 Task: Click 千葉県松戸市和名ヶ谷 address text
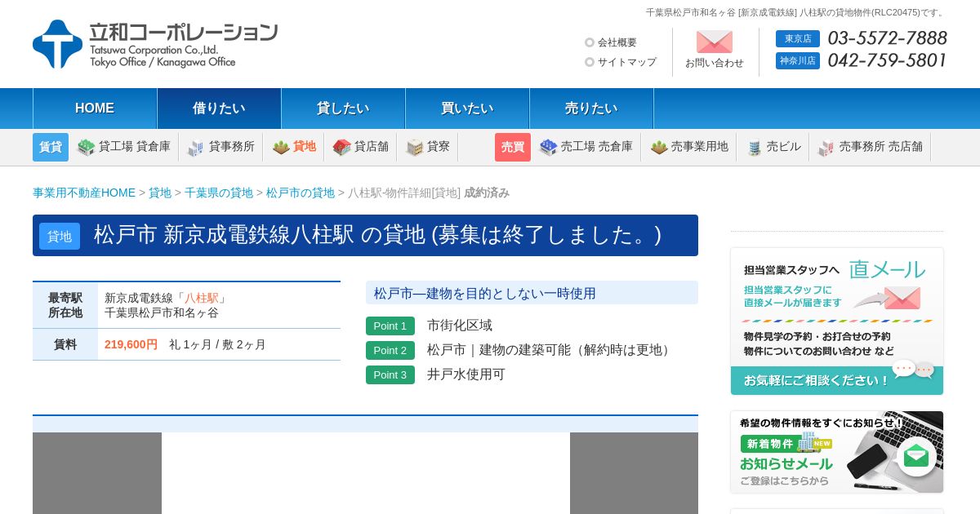(x=162, y=312)
